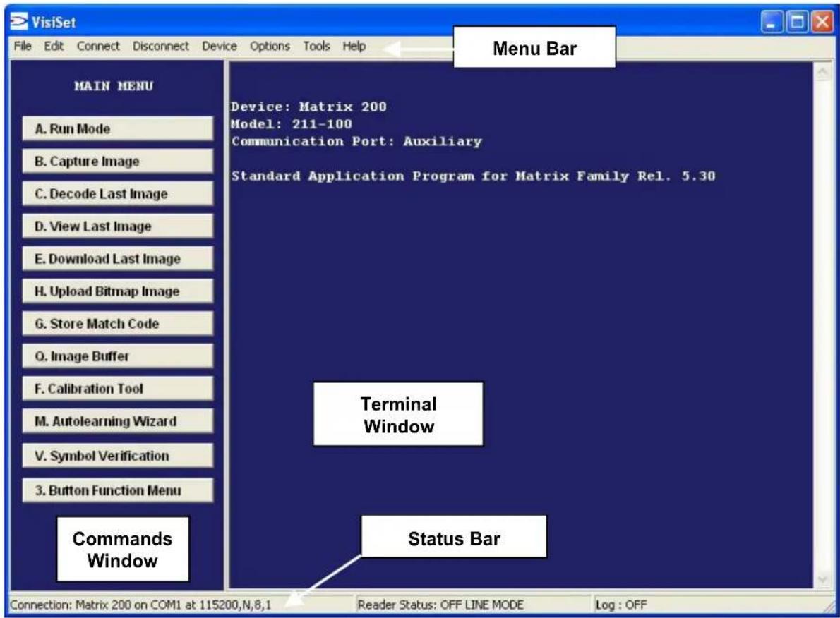Click G. Store Match Code
Viewport: 840px width, 618px height.
[117, 324]
